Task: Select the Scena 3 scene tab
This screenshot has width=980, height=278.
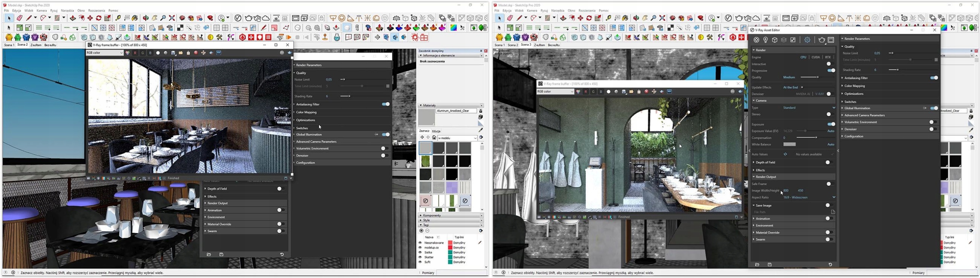Action: (526, 45)
